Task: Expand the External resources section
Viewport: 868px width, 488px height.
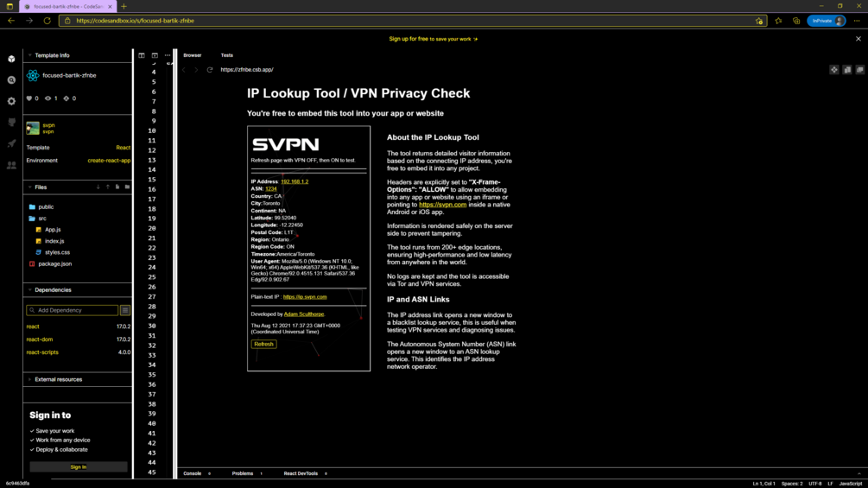Action: coord(30,379)
